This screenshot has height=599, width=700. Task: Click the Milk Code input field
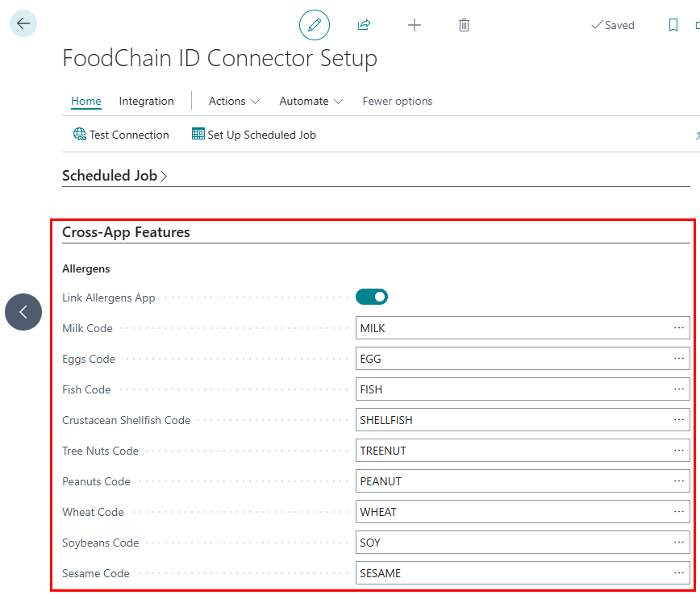(x=513, y=328)
